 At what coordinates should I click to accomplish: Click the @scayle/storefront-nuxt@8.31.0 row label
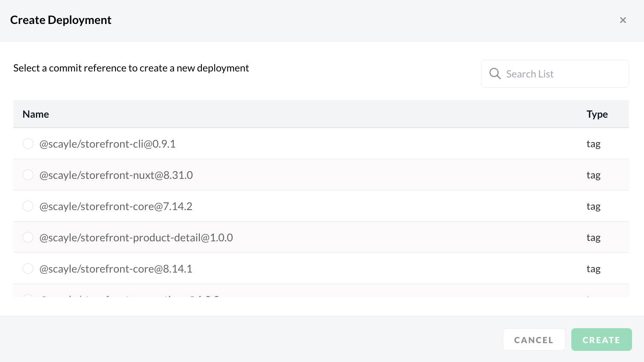click(x=116, y=175)
